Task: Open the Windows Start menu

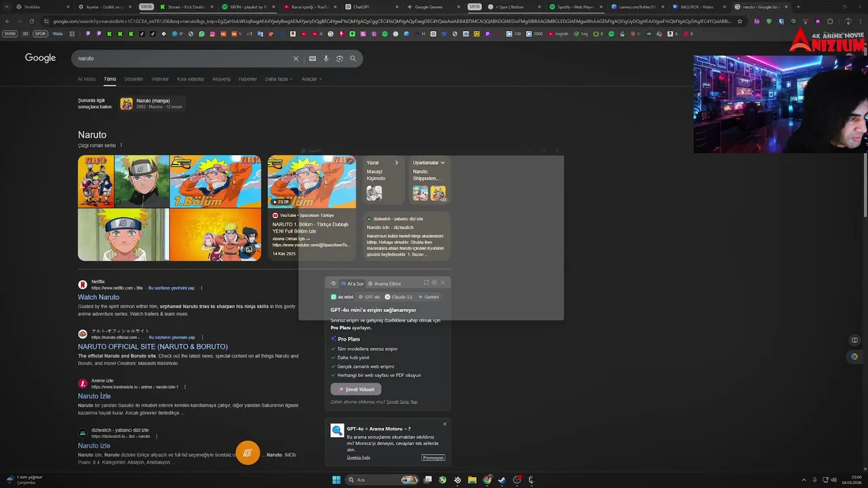Action: tap(336, 480)
